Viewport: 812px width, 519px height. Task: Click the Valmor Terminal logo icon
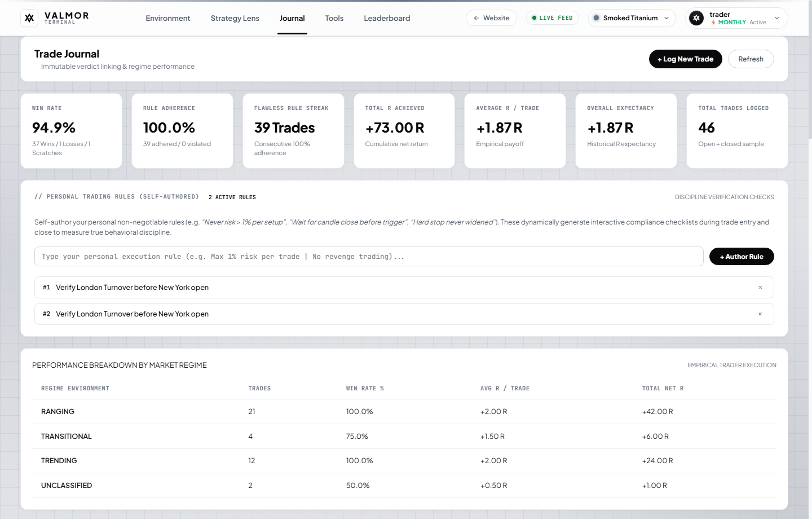(29, 18)
